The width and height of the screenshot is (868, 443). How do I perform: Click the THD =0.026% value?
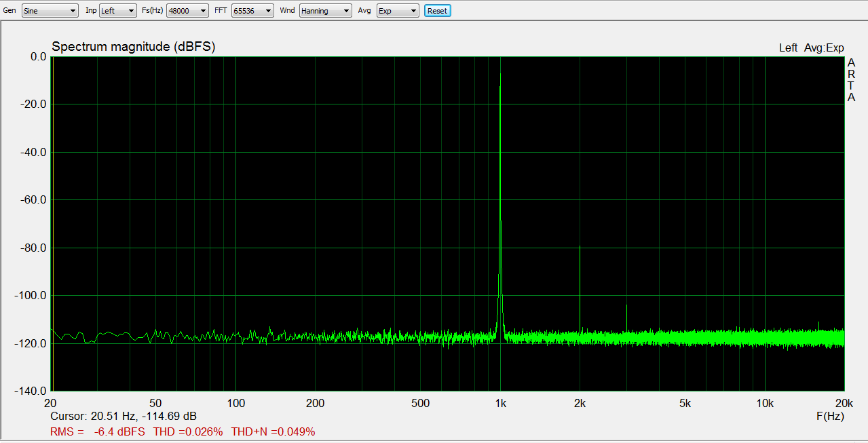point(188,431)
